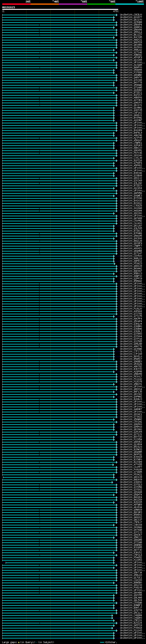This screenshot has width=146, height=644.
Task: Select label UniRef100_P19378
Action: click(131, 382)
